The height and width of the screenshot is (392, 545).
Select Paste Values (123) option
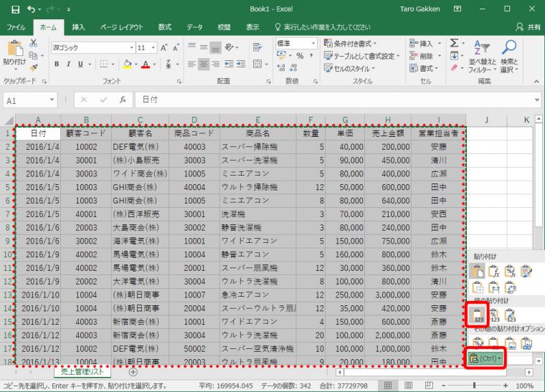click(x=478, y=315)
